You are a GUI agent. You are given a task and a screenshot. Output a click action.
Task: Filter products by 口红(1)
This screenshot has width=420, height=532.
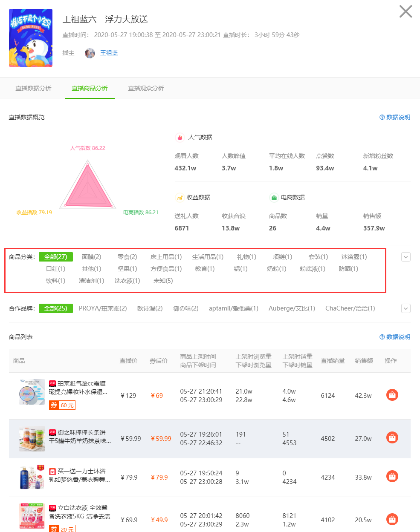coord(56,269)
